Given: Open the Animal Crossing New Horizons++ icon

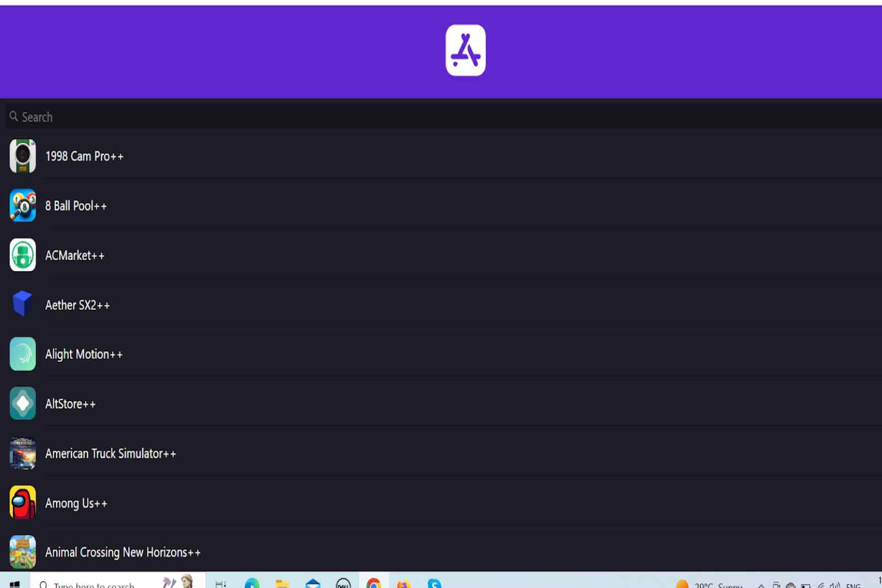Looking at the screenshot, I should [23, 552].
